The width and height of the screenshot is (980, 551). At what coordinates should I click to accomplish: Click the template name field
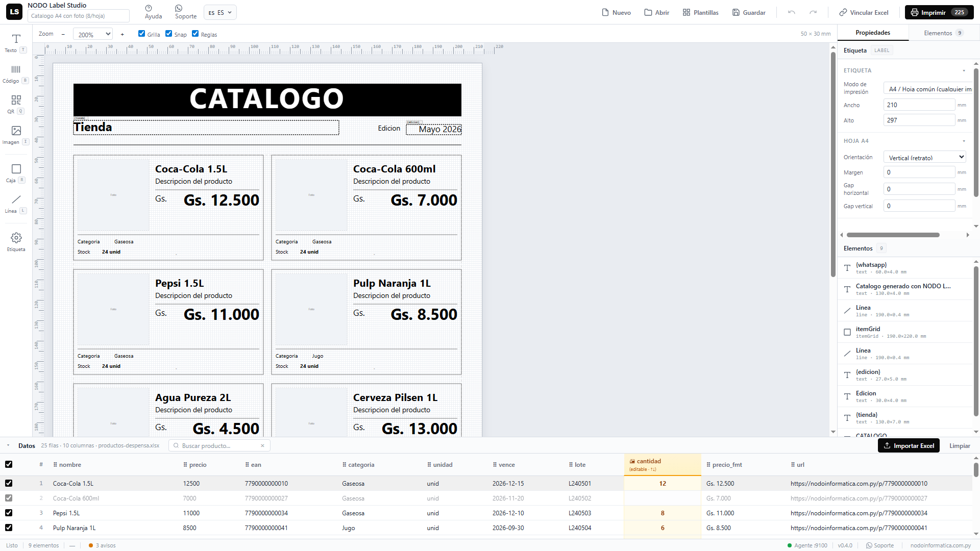pos(79,16)
